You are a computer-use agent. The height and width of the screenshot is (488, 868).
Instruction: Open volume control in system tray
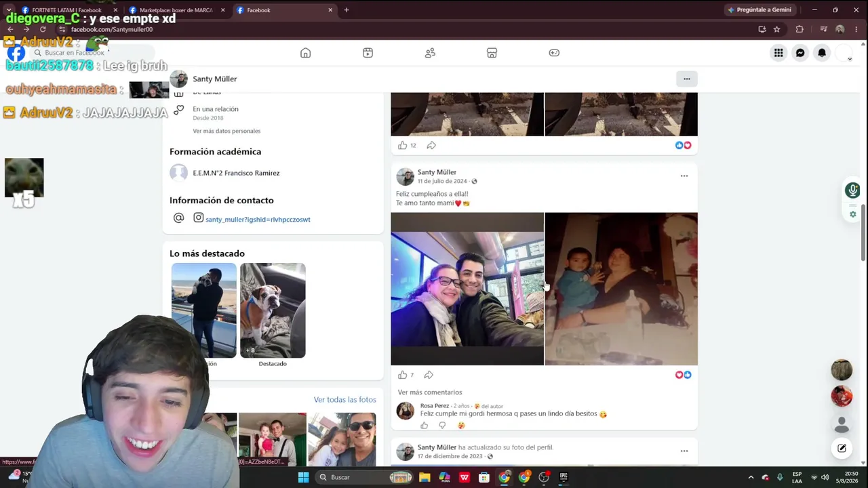click(x=825, y=477)
